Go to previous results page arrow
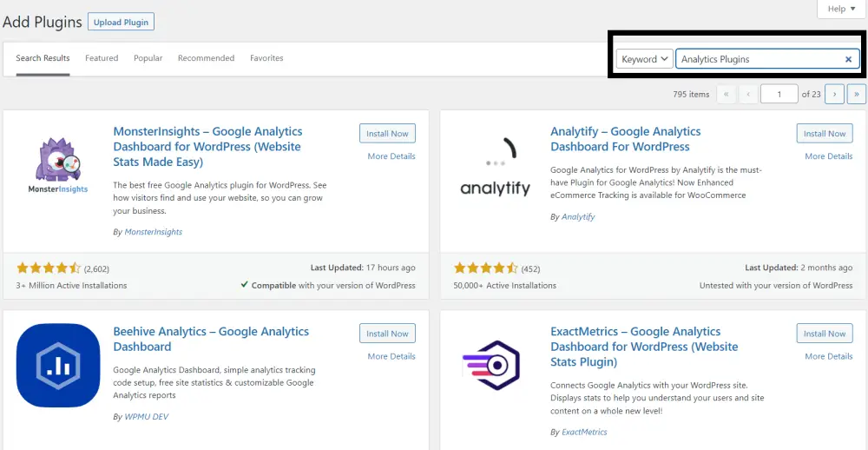868x450 pixels. 748,94
